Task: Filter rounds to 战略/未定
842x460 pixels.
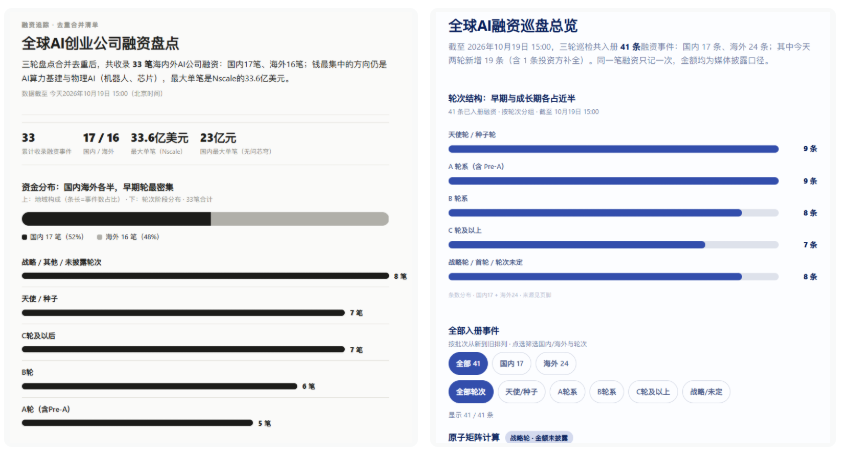Action: click(x=706, y=392)
